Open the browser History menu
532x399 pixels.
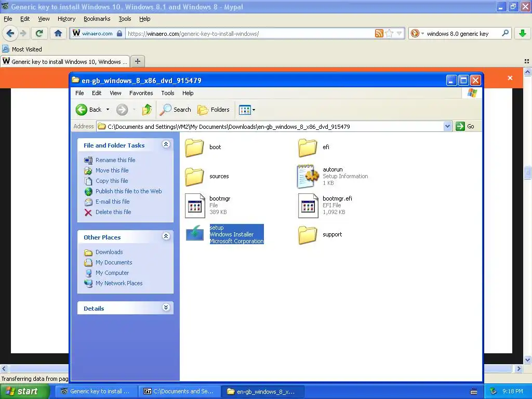[66, 19]
